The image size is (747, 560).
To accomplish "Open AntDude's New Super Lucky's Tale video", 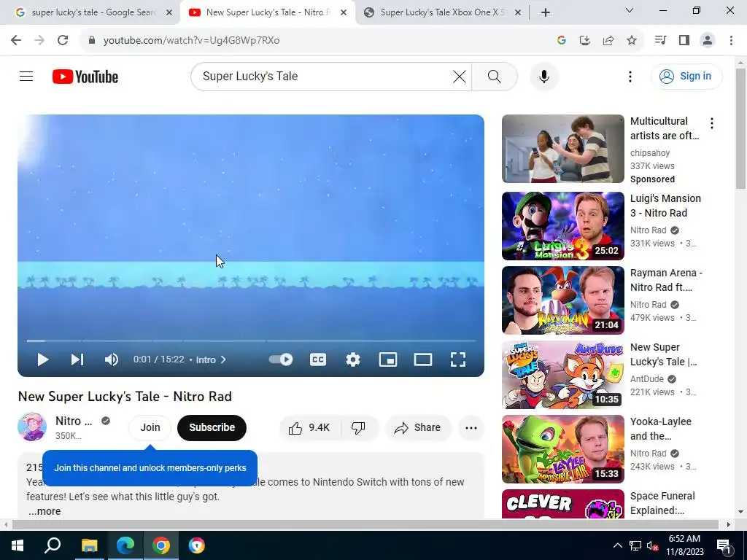I will click(562, 374).
